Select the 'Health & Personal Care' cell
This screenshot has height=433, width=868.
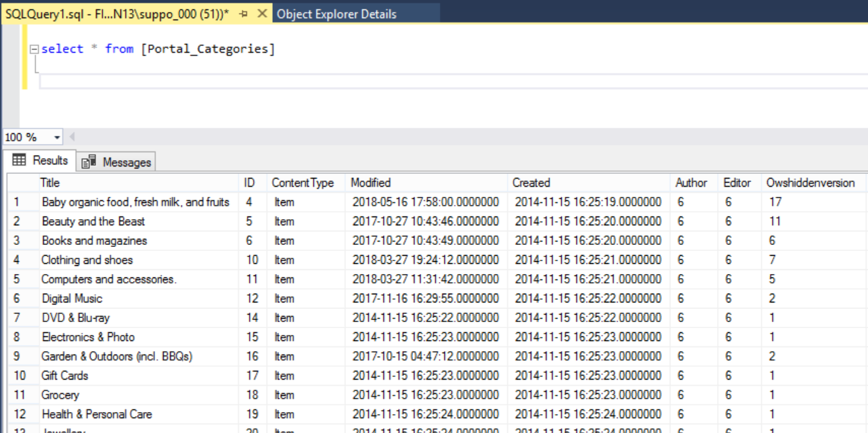138,414
